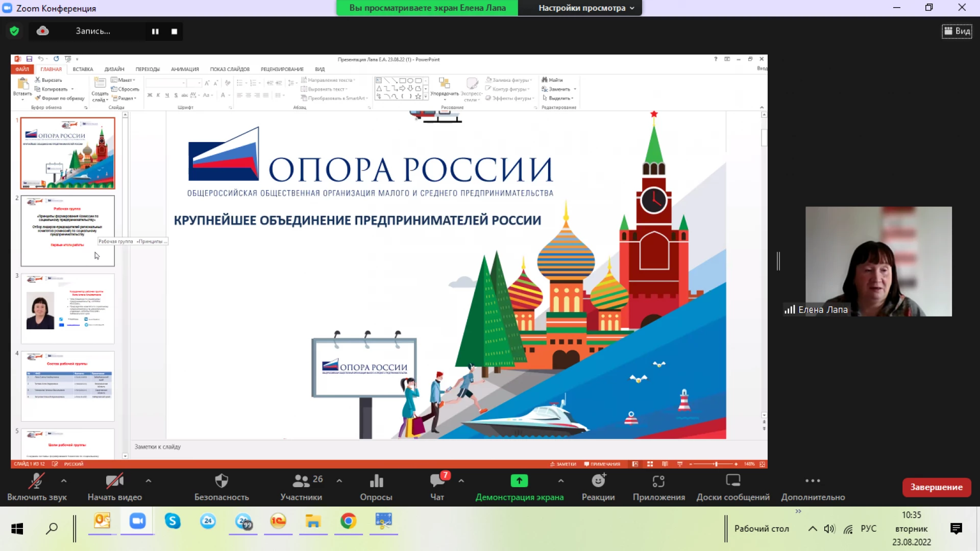Open Реакции reactions menu
The height and width of the screenshot is (551, 980).
coord(598,487)
